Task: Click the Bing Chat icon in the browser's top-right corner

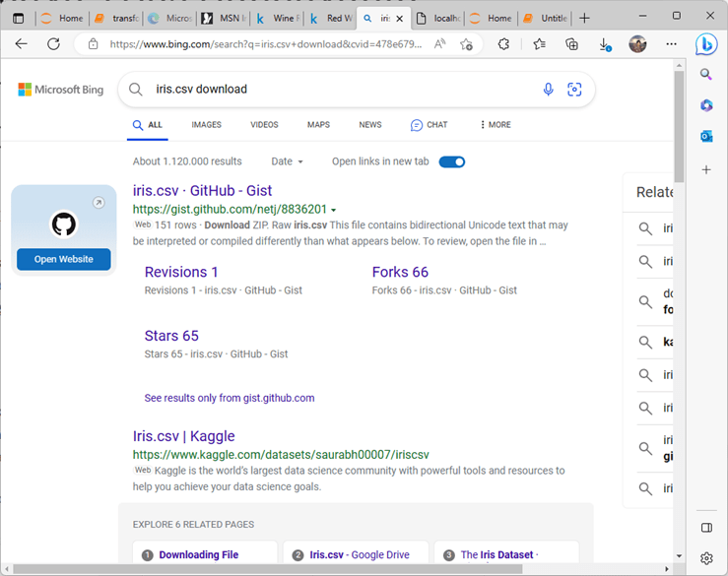Action: (706, 44)
